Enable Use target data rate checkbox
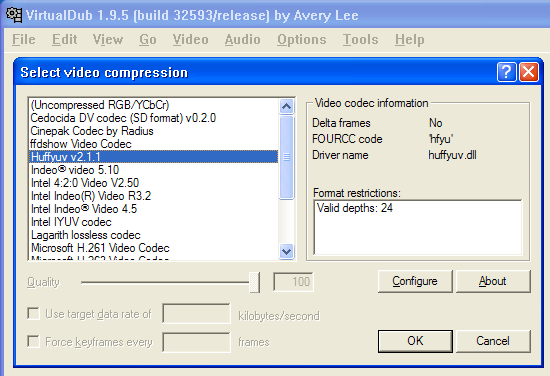This screenshot has width=550, height=376. [x=34, y=314]
